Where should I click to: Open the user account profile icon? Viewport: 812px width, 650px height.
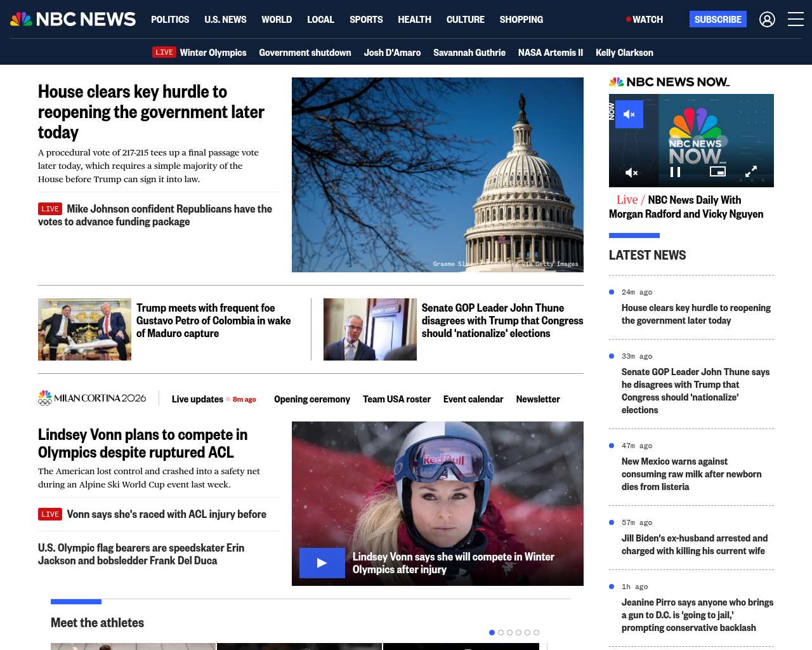(767, 20)
